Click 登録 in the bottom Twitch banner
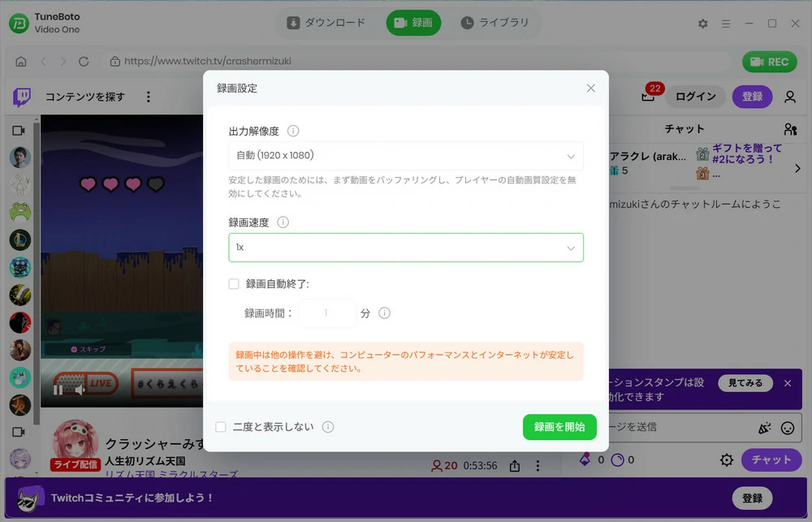This screenshot has height=522, width=812. coord(752,498)
